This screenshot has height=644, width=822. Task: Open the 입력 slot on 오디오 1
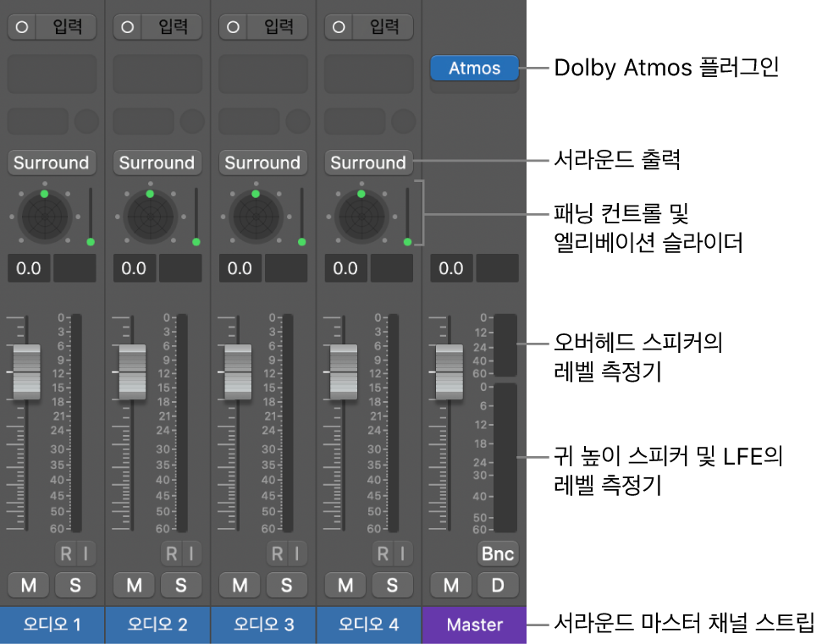(x=67, y=27)
